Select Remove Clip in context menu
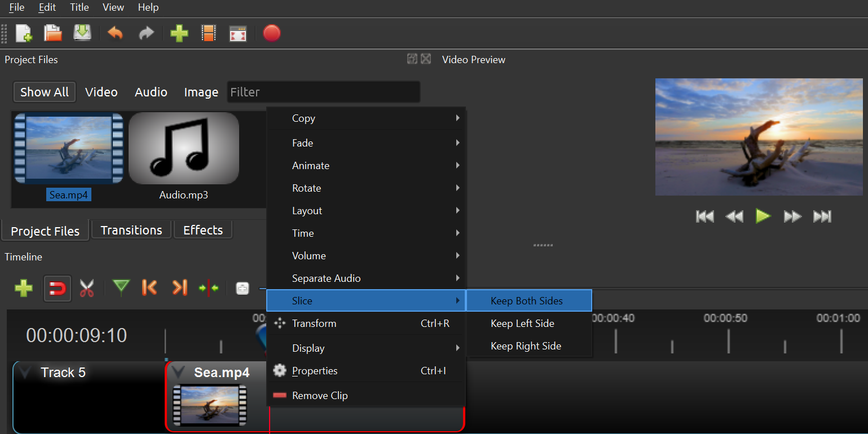The height and width of the screenshot is (434, 868). tap(320, 396)
